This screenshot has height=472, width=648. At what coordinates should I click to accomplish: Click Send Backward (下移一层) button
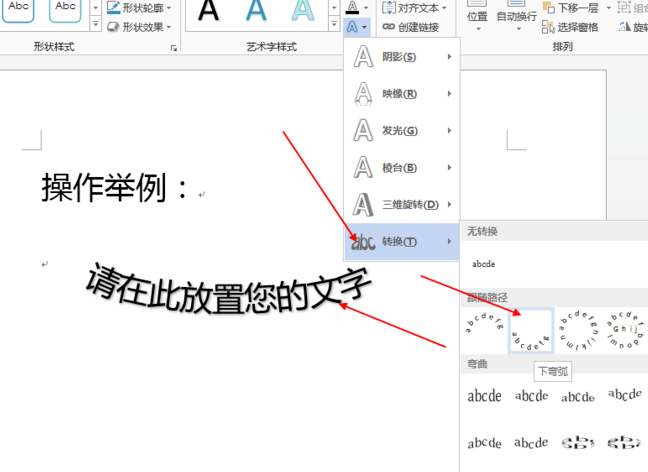coord(571,7)
